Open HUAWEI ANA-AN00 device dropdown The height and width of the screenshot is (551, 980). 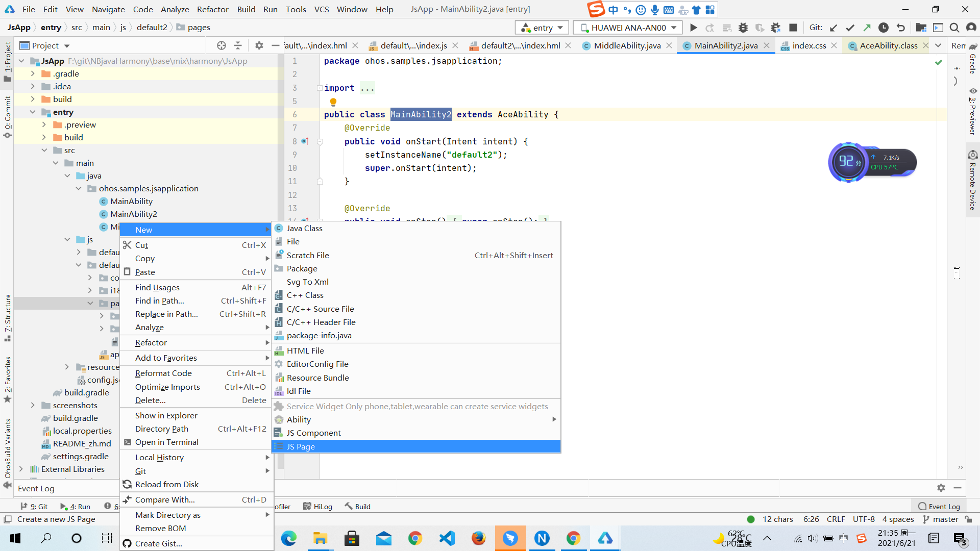pos(628,28)
